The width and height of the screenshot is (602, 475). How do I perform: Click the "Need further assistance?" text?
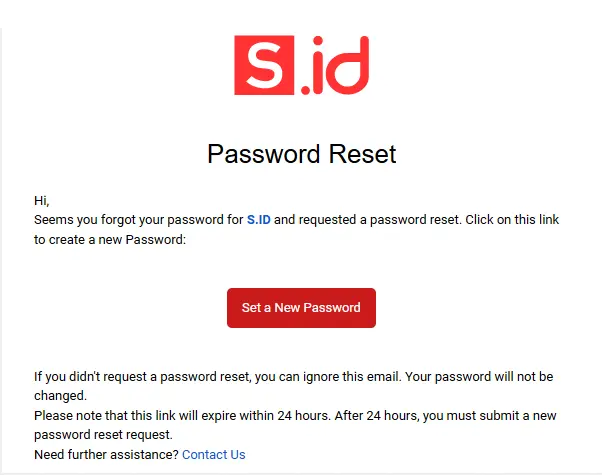click(x=106, y=454)
